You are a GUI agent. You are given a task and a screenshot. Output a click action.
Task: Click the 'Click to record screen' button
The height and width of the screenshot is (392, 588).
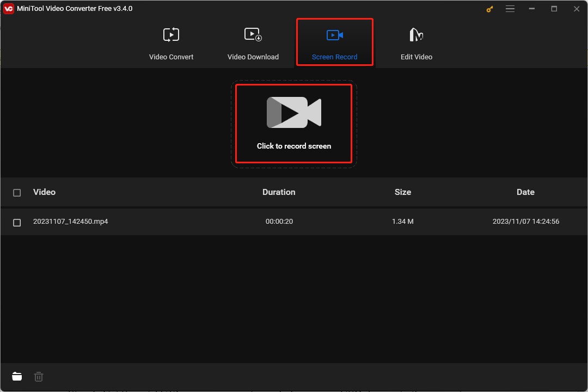point(293,124)
